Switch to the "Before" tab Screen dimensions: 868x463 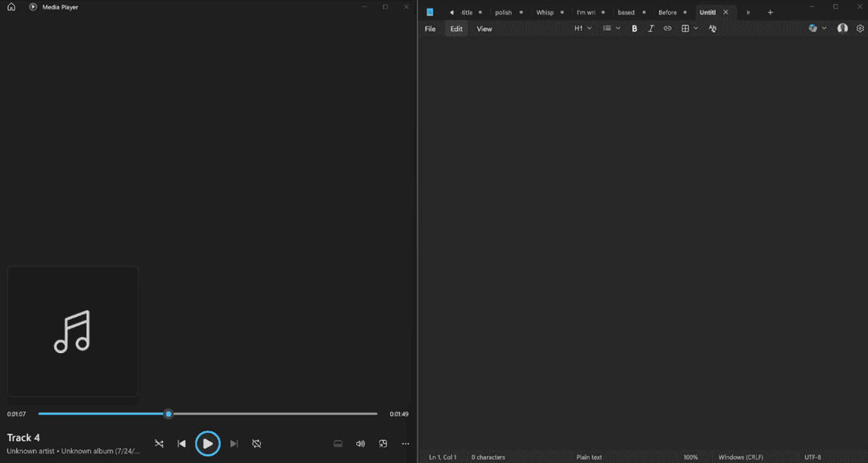667,12
